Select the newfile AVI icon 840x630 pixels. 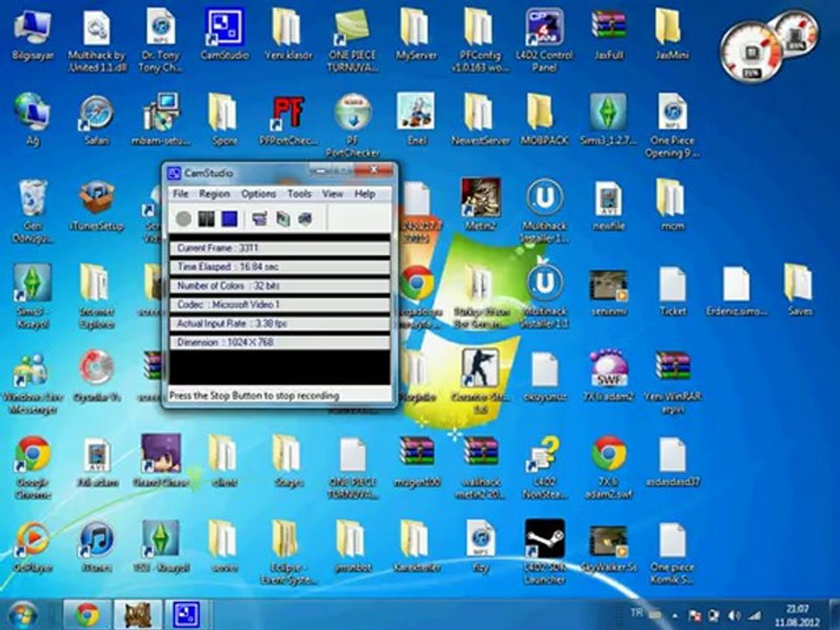tap(609, 205)
